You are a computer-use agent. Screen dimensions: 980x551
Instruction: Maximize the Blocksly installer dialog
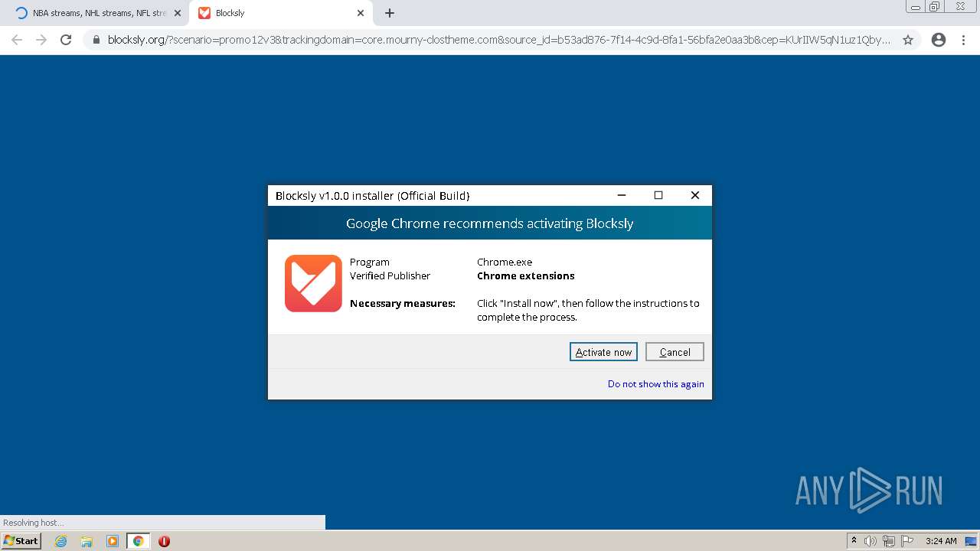pos(658,195)
